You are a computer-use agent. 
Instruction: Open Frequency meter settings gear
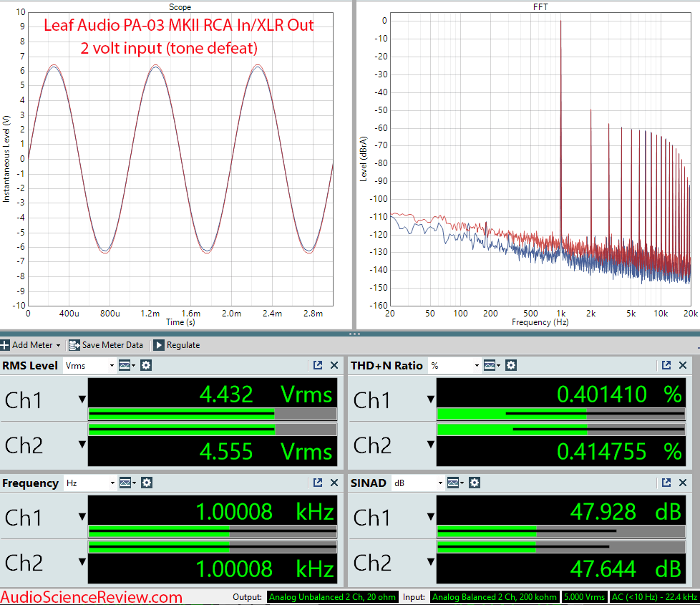[147, 483]
